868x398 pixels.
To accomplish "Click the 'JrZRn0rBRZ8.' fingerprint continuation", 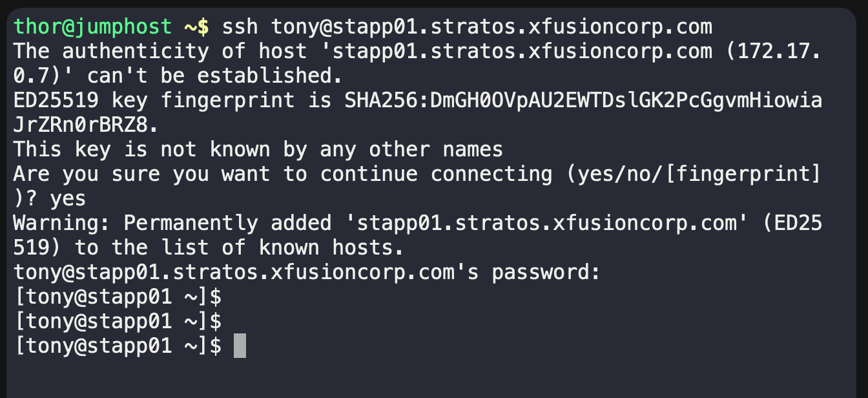I will tap(86, 125).
